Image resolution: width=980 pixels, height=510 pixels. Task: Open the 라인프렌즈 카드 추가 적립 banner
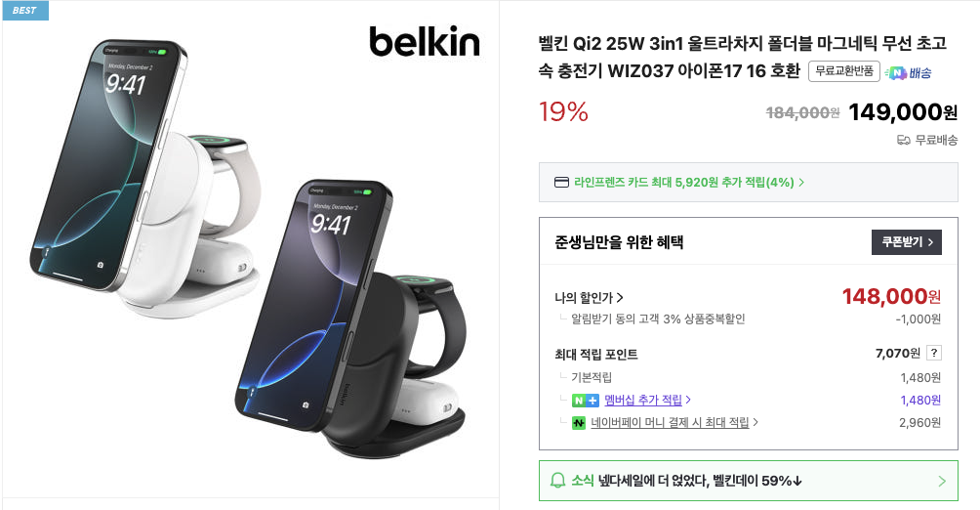pyautogui.click(x=748, y=182)
